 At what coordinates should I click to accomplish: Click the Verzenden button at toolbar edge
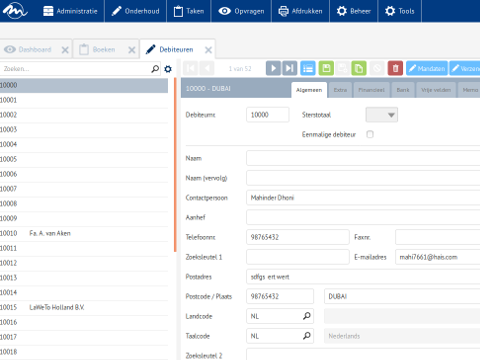tap(465, 68)
